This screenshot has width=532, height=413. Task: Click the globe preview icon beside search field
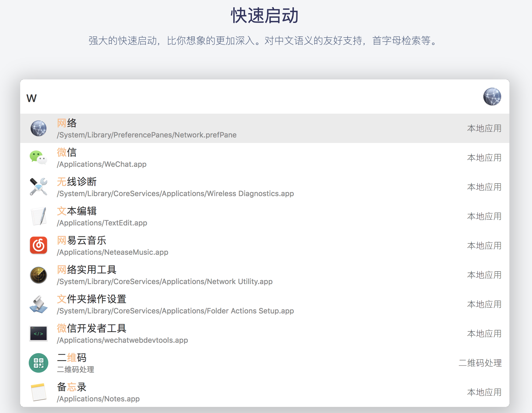pyautogui.click(x=492, y=97)
